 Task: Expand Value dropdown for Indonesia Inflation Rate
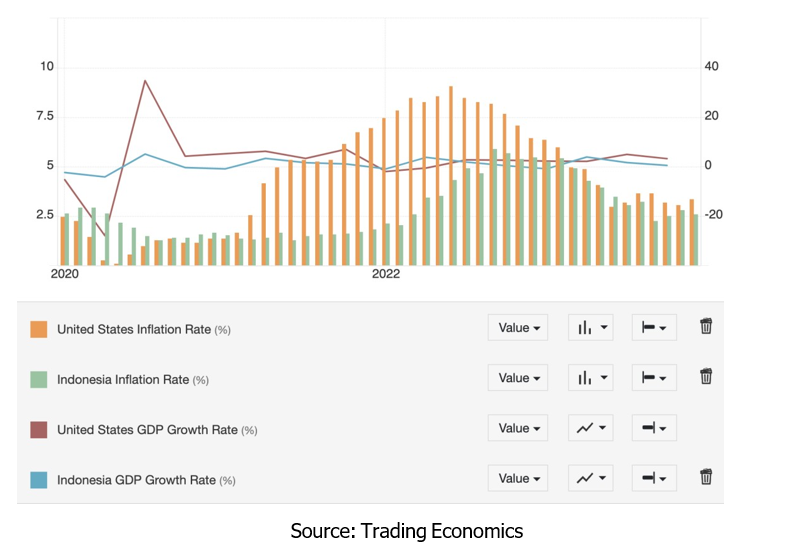(x=518, y=377)
